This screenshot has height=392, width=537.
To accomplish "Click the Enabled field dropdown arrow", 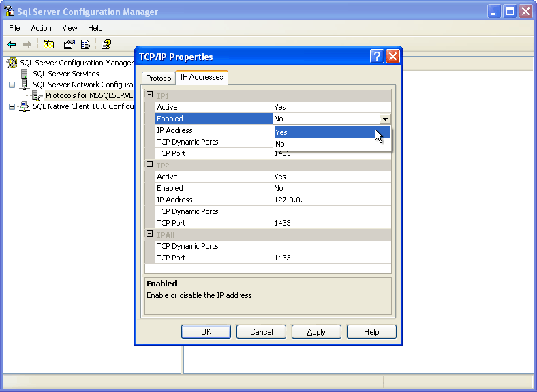I will pos(386,119).
